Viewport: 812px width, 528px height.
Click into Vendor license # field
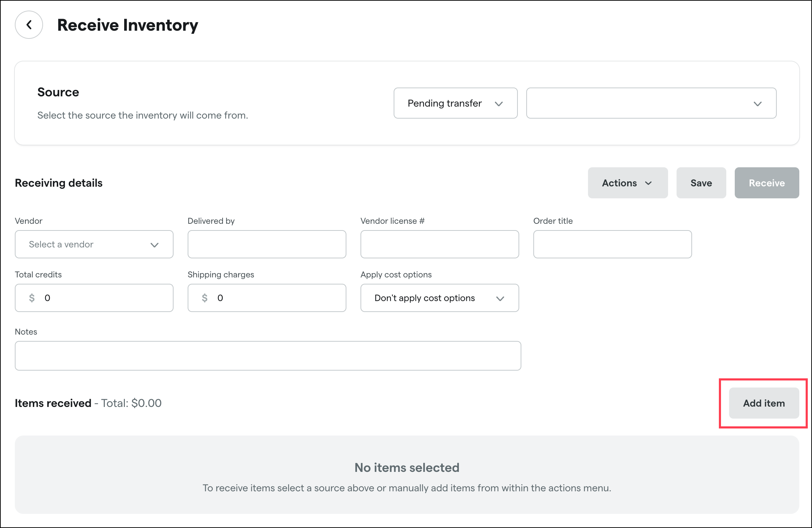(x=440, y=244)
